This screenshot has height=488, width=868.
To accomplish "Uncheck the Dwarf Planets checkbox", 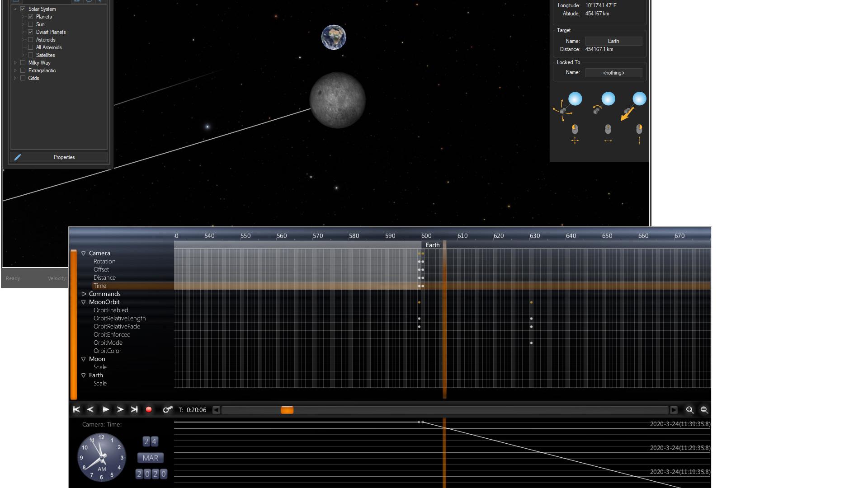I will point(31,32).
